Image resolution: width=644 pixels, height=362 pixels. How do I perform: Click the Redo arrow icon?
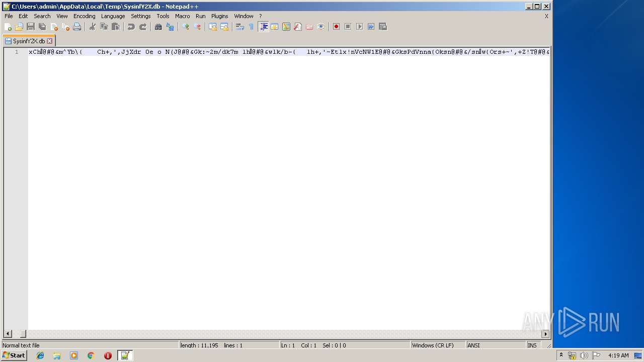[143, 27]
